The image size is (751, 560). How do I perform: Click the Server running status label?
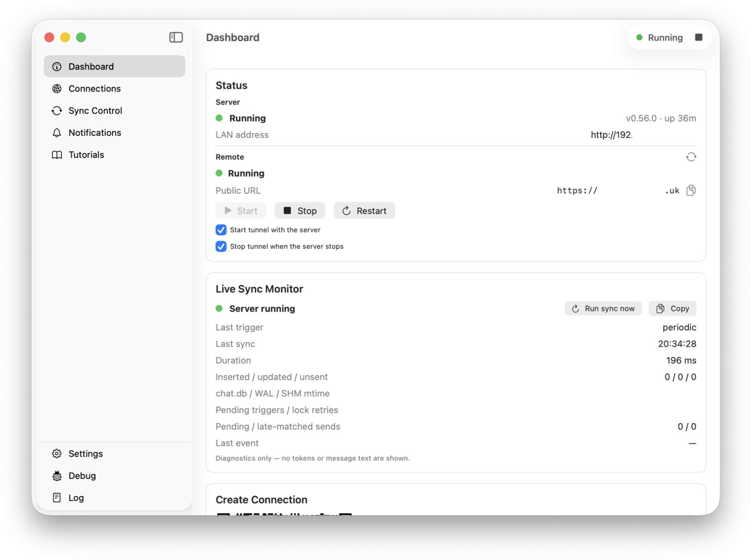pyautogui.click(x=262, y=309)
